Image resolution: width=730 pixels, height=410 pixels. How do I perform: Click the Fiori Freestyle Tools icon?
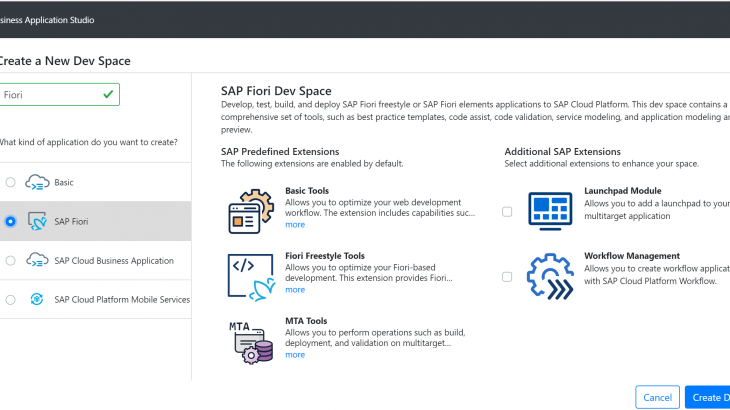pos(251,277)
